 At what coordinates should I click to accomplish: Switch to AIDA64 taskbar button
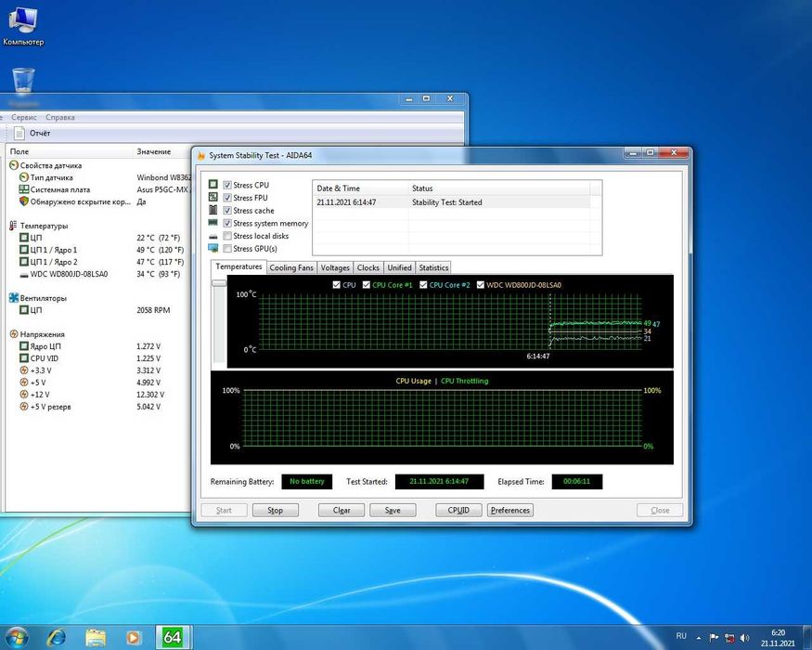click(x=173, y=637)
